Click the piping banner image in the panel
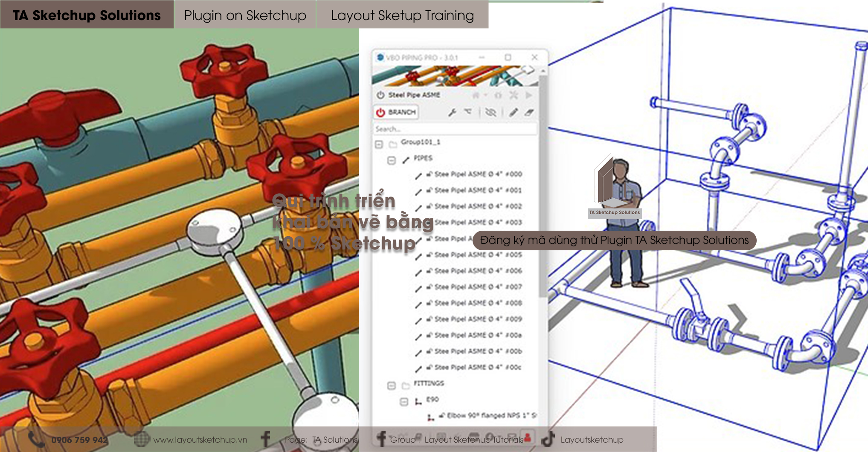The height and width of the screenshot is (452, 868). (x=455, y=76)
